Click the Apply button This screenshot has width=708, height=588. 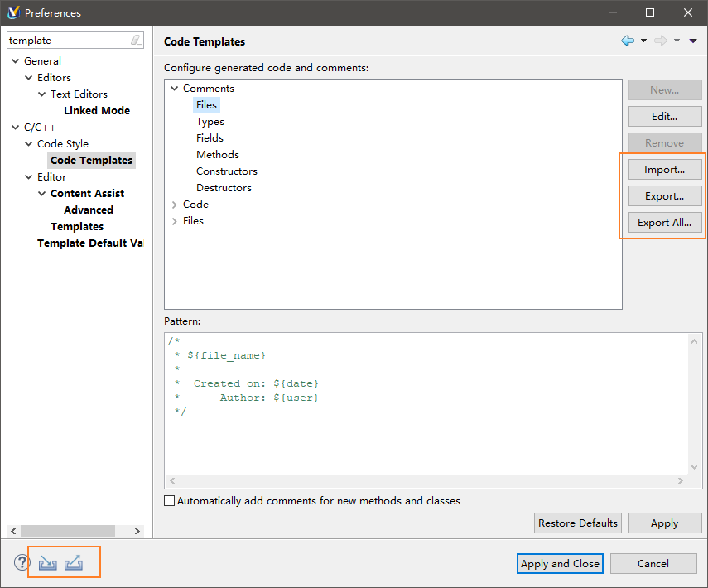pyautogui.click(x=664, y=523)
